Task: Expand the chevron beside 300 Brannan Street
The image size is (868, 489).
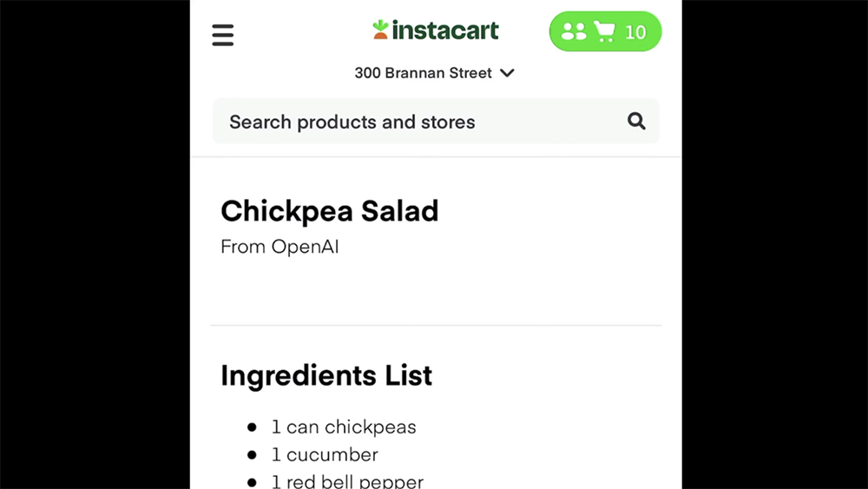Action: [507, 73]
